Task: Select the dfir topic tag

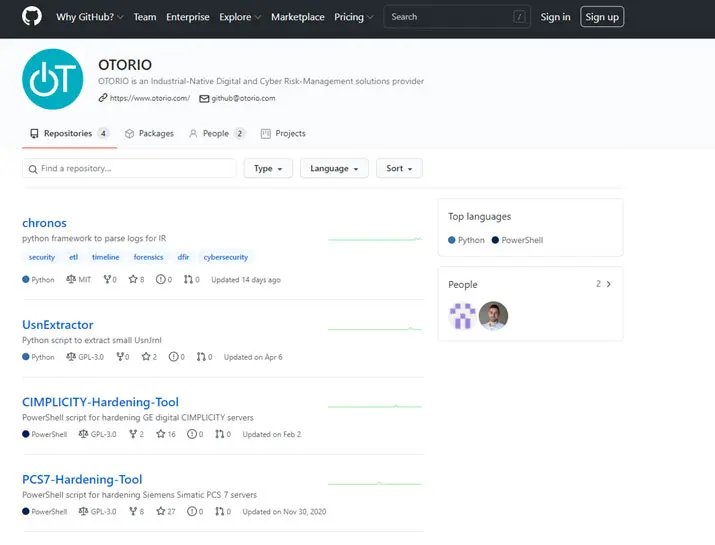Action: [183, 257]
